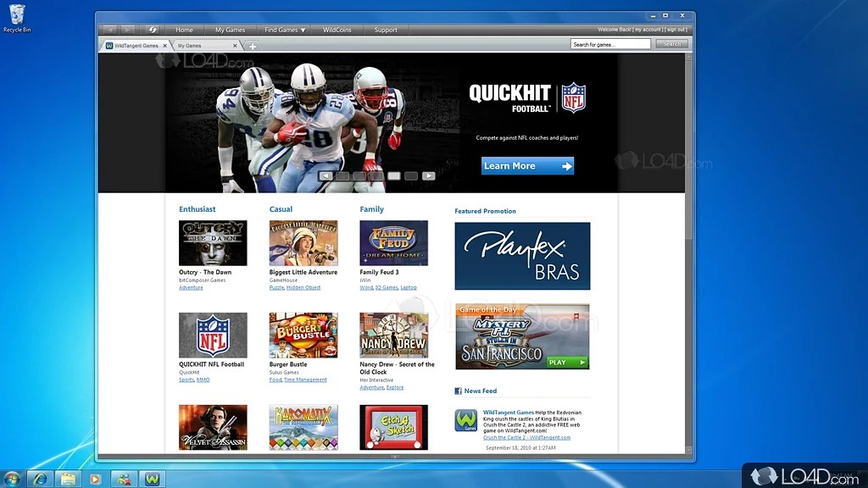Open the Windows Start button
This screenshot has width=868, height=488.
point(12,479)
